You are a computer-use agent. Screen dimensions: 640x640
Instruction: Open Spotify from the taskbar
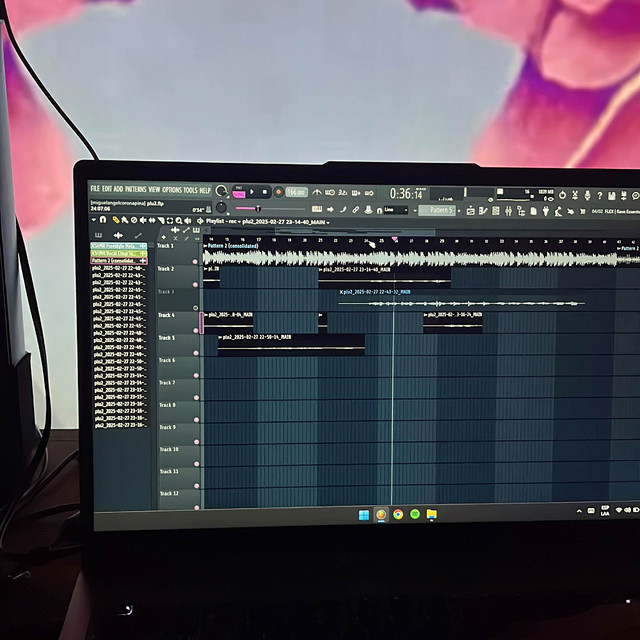coord(415,514)
